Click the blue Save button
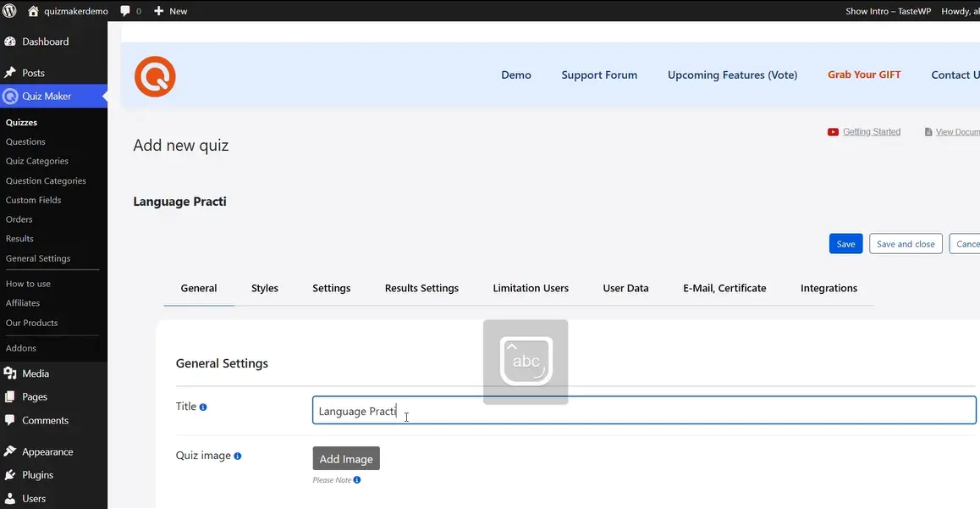This screenshot has height=509, width=980. [845, 244]
